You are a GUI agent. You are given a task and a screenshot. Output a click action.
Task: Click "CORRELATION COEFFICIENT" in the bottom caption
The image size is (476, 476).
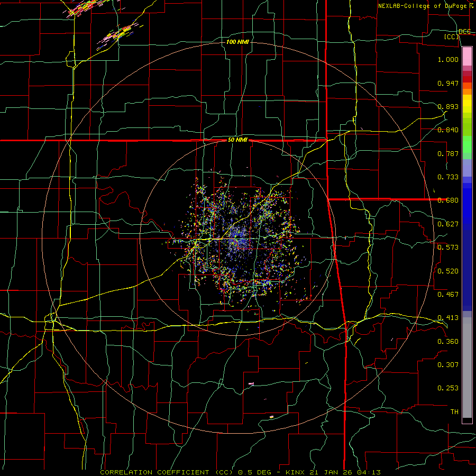point(154,472)
